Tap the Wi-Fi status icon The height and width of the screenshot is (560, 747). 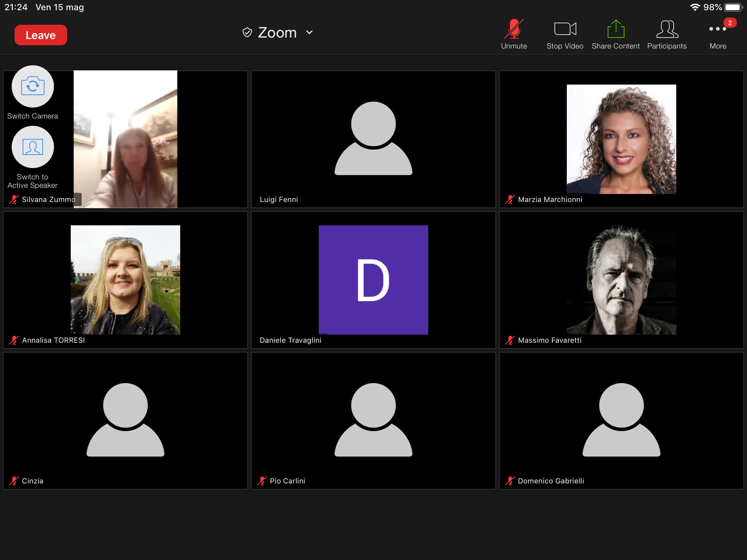tap(695, 7)
